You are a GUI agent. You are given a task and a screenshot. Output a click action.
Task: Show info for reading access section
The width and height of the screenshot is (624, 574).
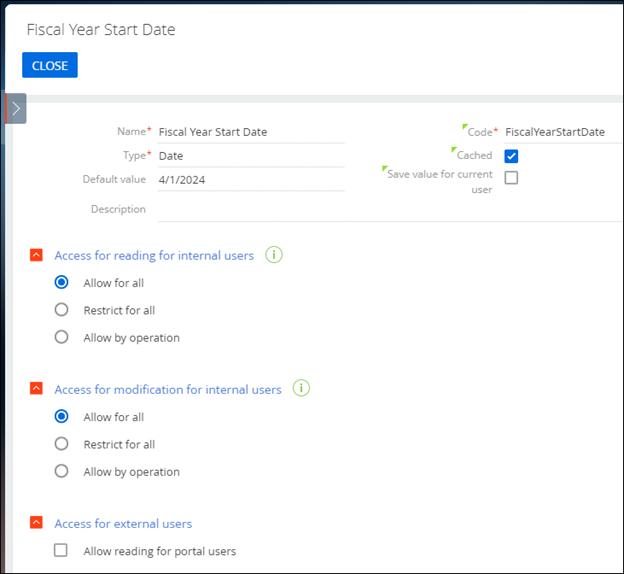coord(274,255)
